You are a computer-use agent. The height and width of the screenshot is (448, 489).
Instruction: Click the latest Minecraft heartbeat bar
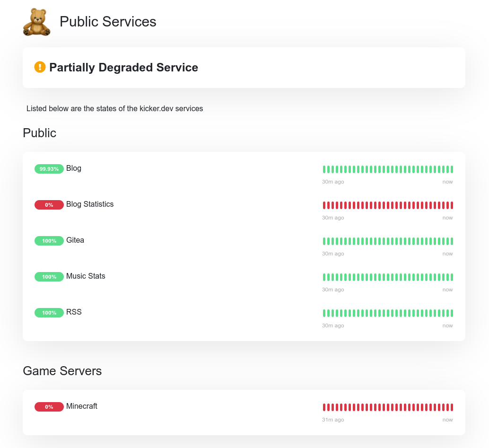click(x=452, y=407)
